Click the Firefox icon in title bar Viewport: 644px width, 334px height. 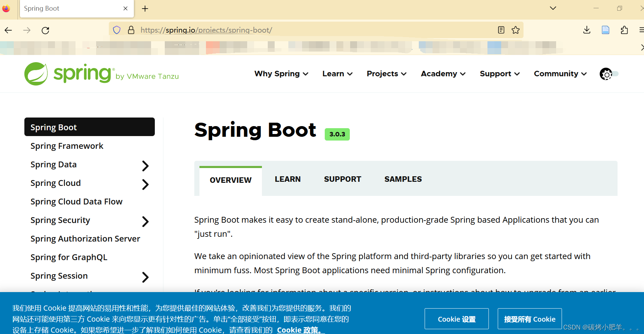(x=6, y=9)
